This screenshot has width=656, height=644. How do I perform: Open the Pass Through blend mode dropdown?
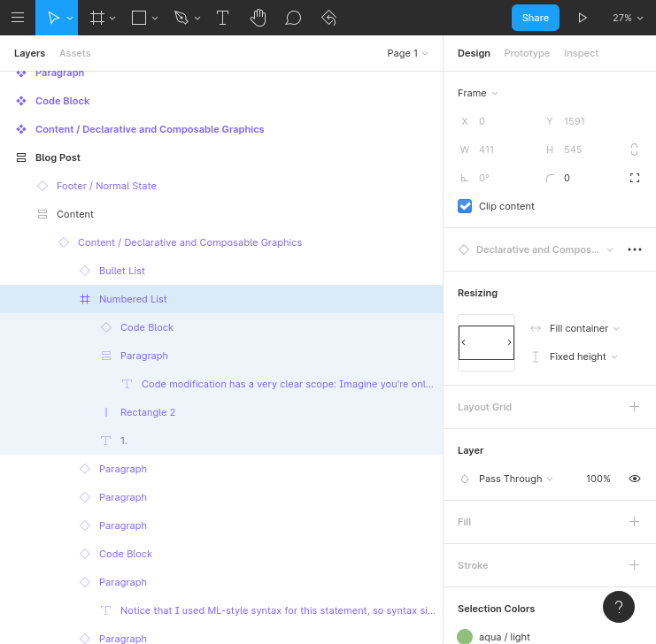pyautogui.click(x=515, y=479)
